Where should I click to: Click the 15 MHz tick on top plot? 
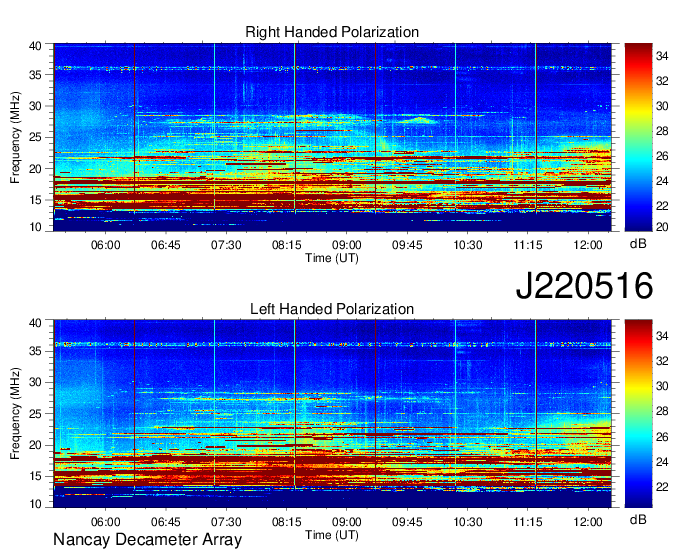[36, 200]
